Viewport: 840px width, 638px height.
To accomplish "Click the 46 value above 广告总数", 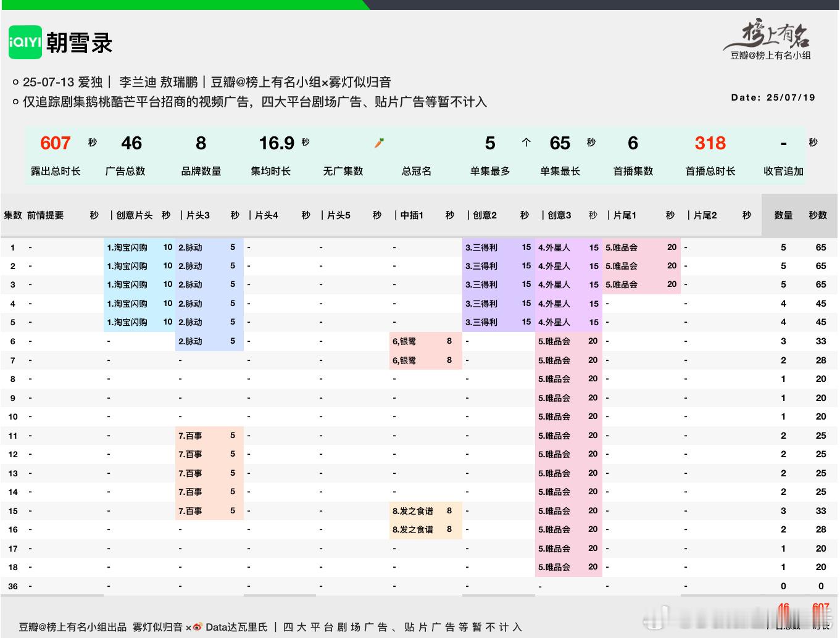I will [131, 143].
